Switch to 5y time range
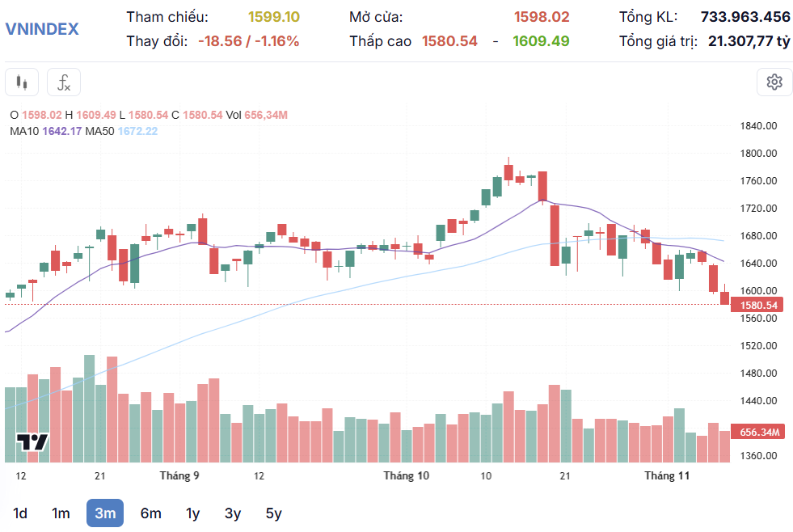Image resolution: width=793 pixels, height=532 pixels. pyautogui.click(x=273, y=513)
